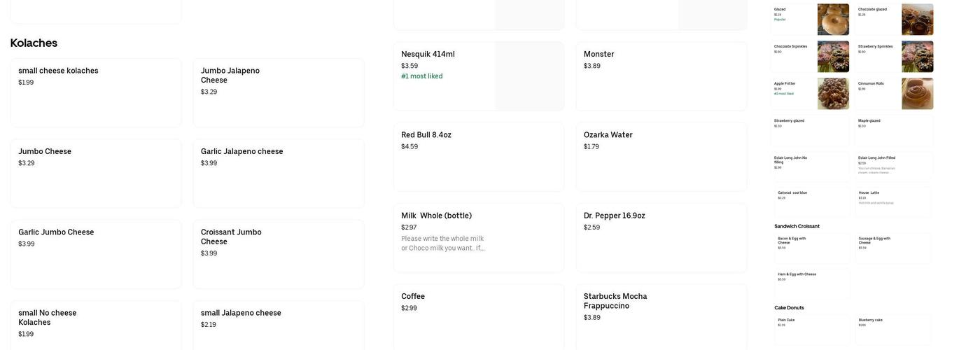Open the Ozarka Water item

[661, 156]
